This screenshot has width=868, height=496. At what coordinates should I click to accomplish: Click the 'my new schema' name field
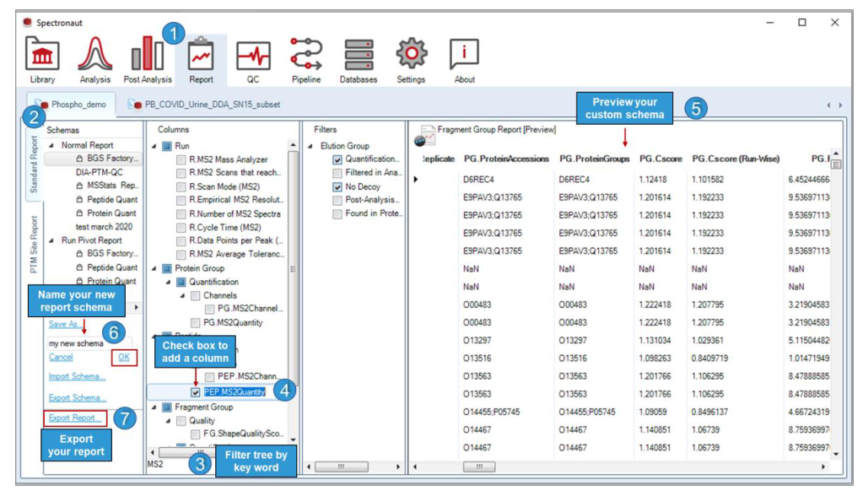coord(89,343)
